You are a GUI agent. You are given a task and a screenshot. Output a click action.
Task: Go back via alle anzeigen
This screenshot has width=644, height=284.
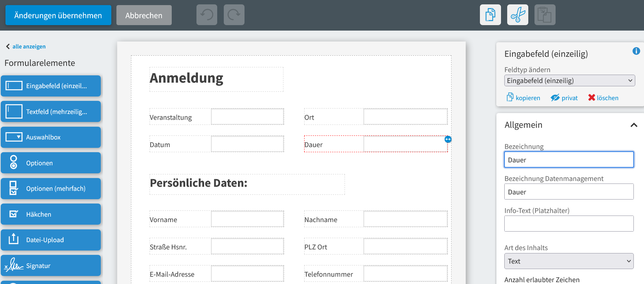click(x=25, y=46)
